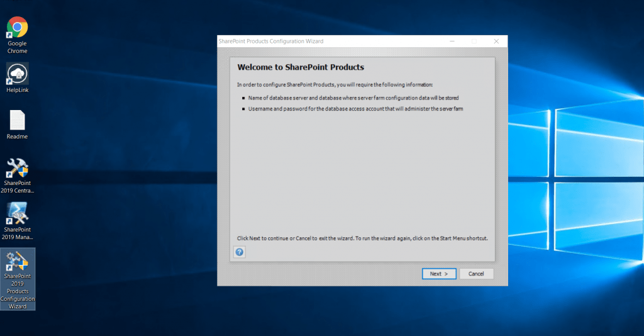Minimize the Configuration Wizard window
This screenshot has width=644, height=336.
click(x=452, y=42)
